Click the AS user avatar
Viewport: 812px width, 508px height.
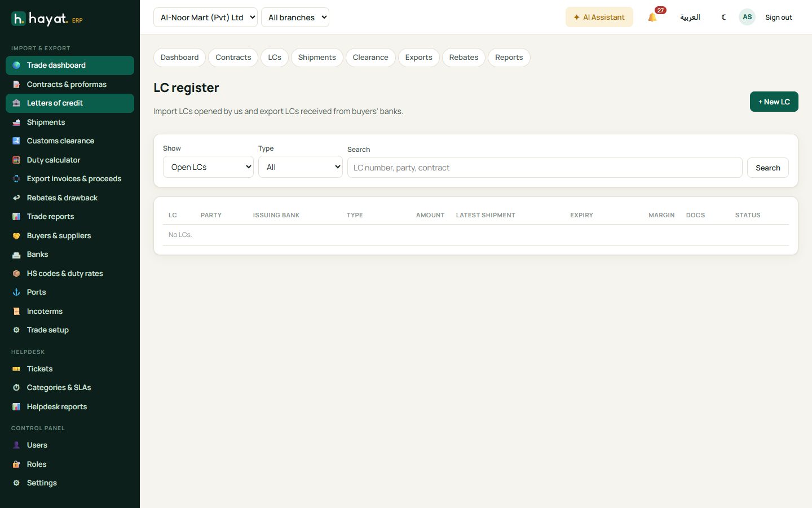pos(747,17)
